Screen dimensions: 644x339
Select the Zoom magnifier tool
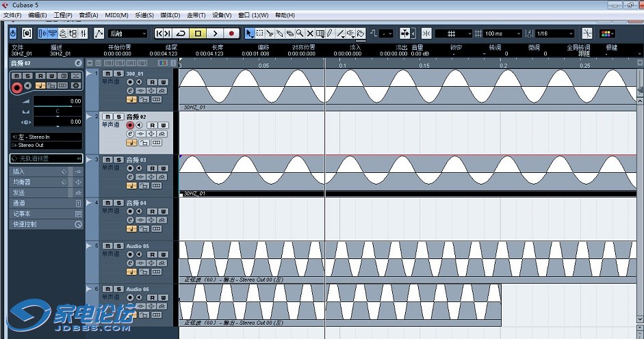[x=300, y=33]
